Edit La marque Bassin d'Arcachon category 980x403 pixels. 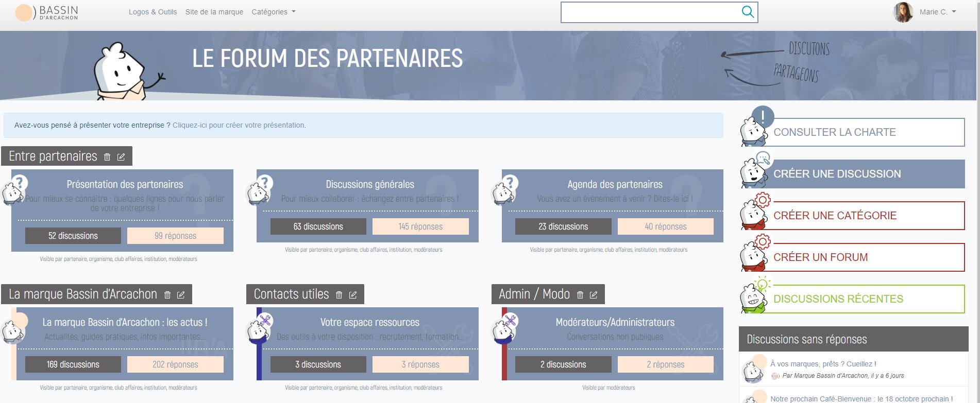(x=181, y=295)
